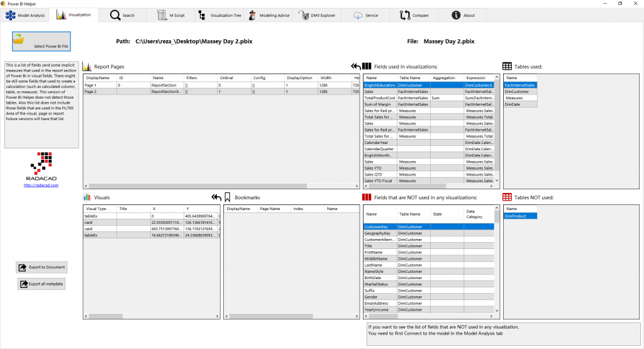Click the Tables used grid icon
The width and height of the screenshot is (644, 349).
coord(507,66)
